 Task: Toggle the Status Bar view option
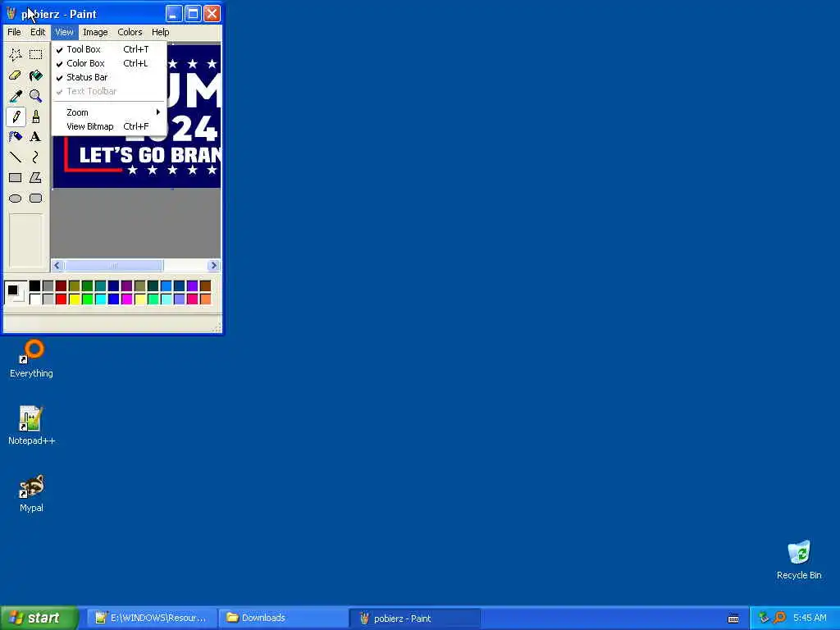[109, 77]
